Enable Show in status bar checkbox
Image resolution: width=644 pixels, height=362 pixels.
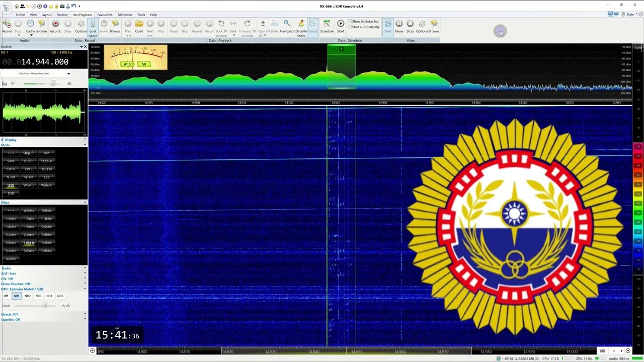(350, 22)
